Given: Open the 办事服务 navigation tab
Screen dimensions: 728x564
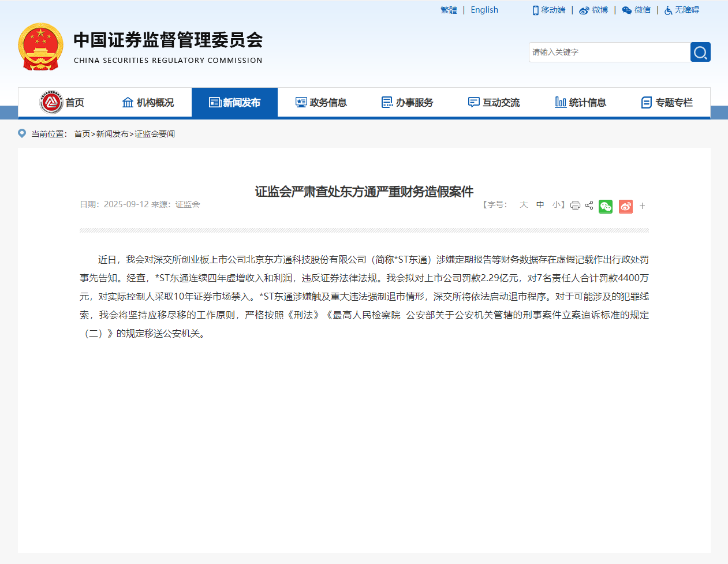Looking at the screenshot, I should pyautogui.click(x=408, y=102).
